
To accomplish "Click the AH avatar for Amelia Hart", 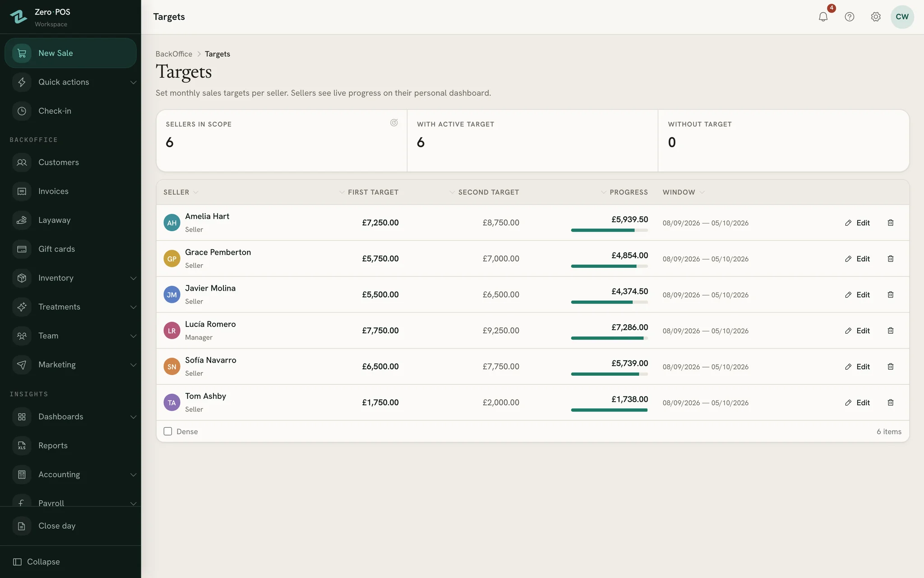I will (x=172, y=223).
